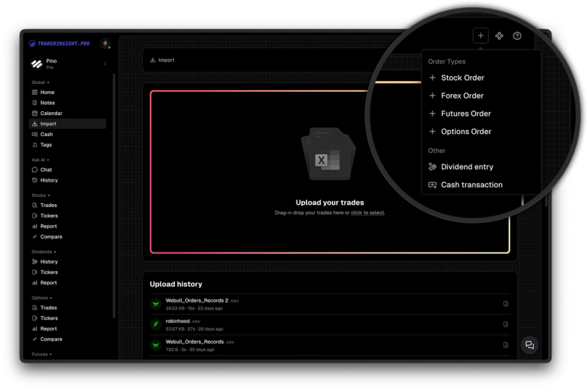588x390 pixels.
Task: Click the Upload your trades drop zone title
Action: pyautogui.click(x=330, y=203)
